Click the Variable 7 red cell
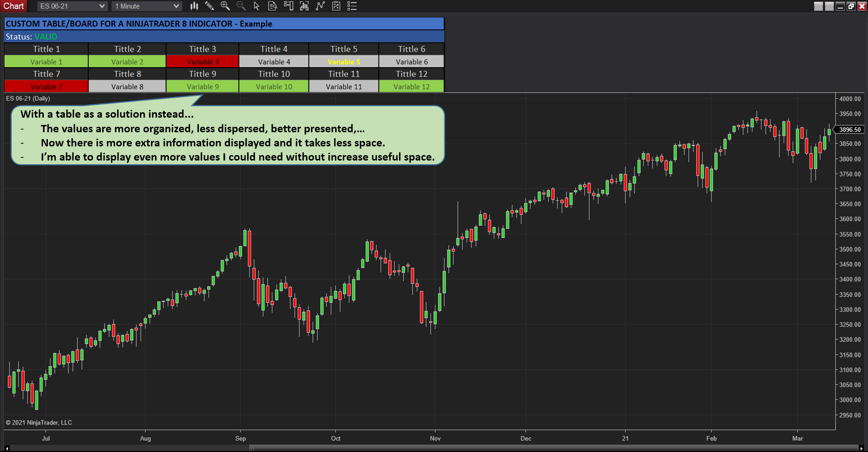The height and width of the screenshot is (452, 868). click(46, 86)
